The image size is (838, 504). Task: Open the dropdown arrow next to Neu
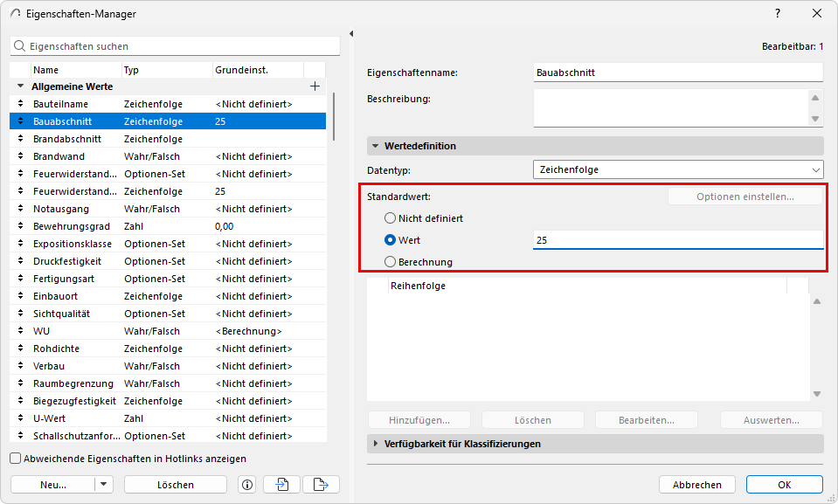pyautogui.click(x=104, y=485)
